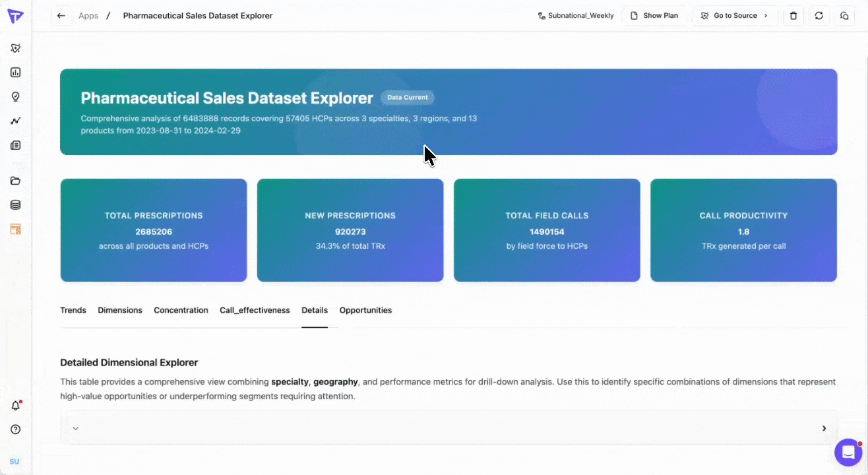Switch to the Opportunities tab
868x475 pixels.
point(365,310)
